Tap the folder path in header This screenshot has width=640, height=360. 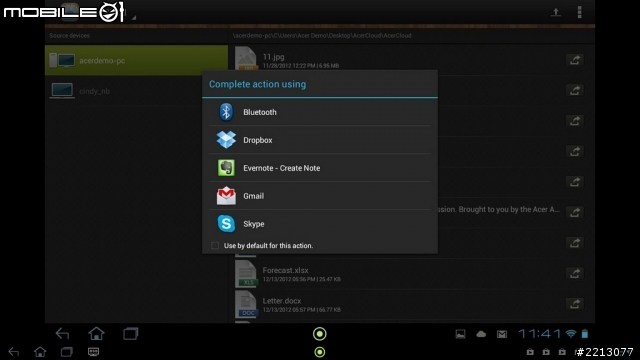(x=322, y=36)
